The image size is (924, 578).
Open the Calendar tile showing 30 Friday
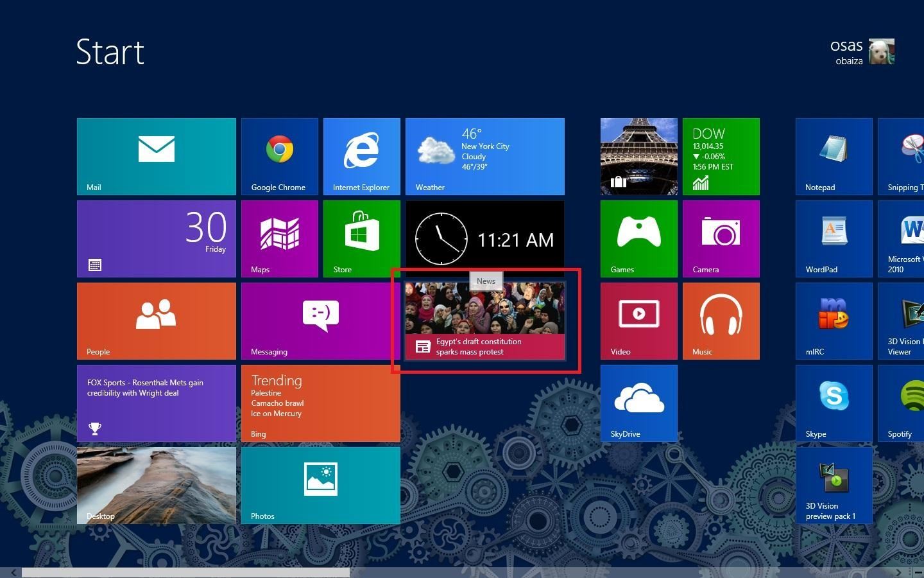pos(157,239)
